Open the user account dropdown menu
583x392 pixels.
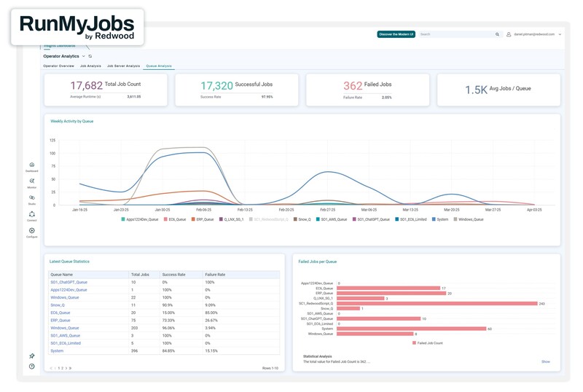(560, 34)
